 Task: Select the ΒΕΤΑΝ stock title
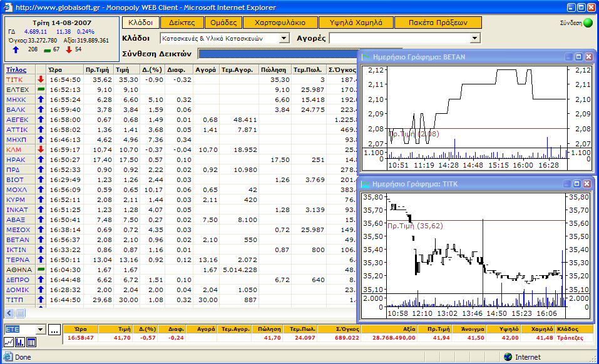pos(18,240)
